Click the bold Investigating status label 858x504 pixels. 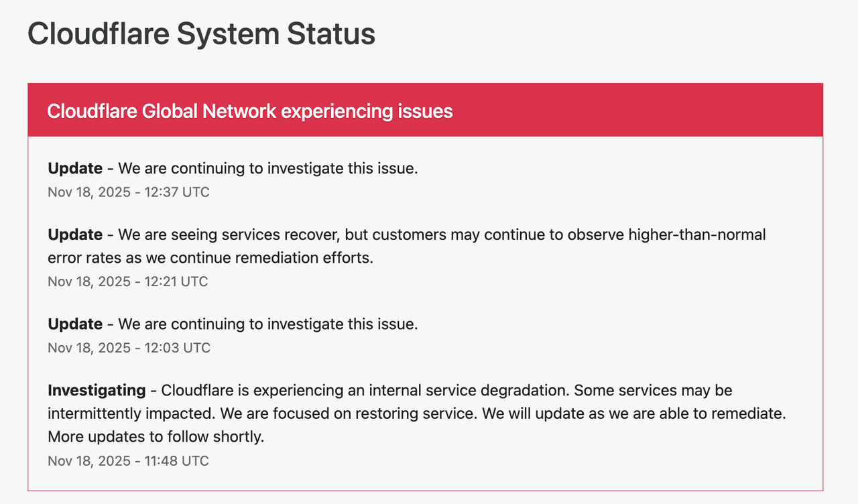click(x=97, y=390)
